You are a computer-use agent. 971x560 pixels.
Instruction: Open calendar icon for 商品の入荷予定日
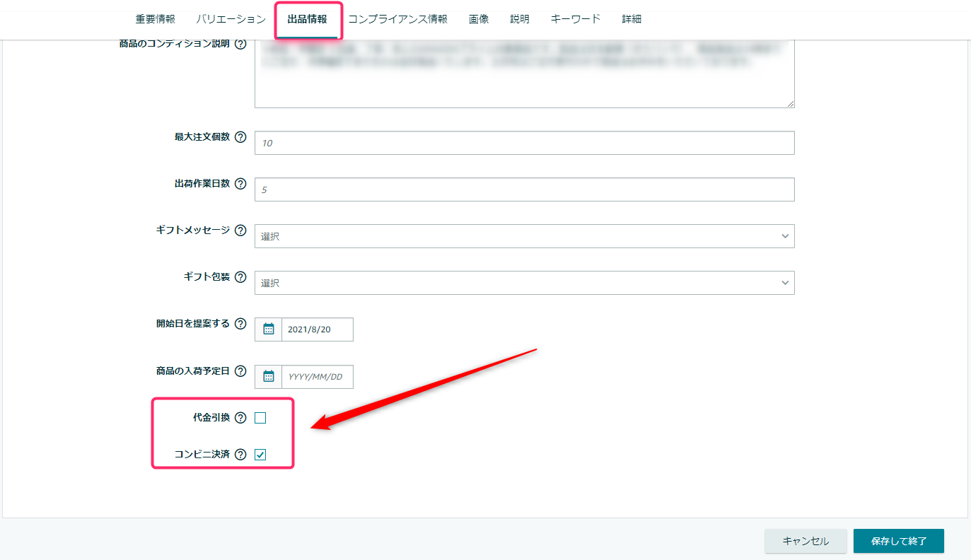tap(268, 376)
